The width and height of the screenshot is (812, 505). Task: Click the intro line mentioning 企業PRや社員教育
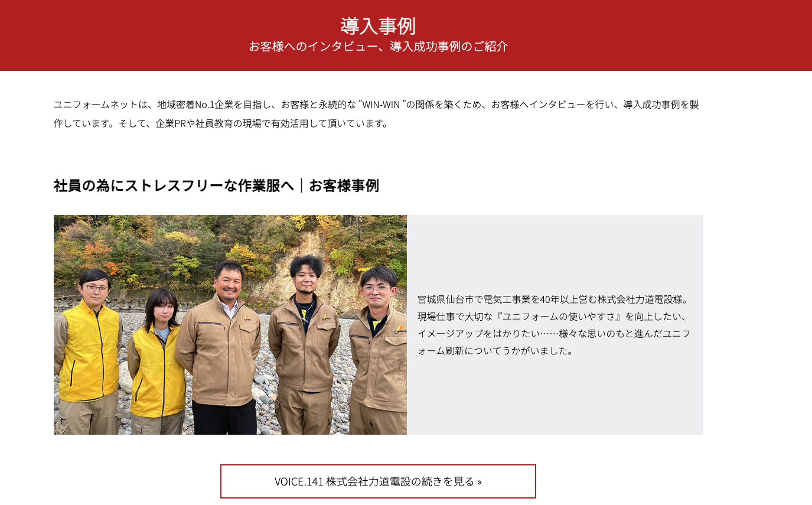(x=221, y=124)
